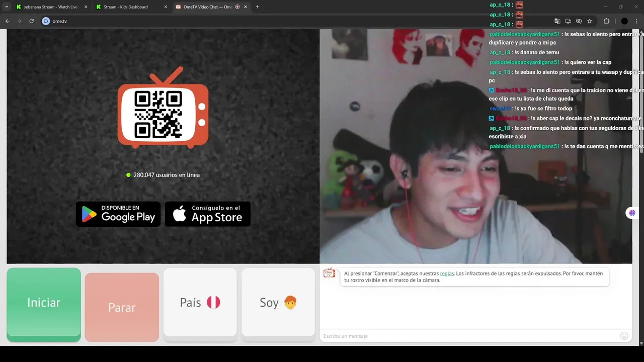Stop the chat with Parar button
This screenshot has width=644, height=362.
[x=122, y=307]
